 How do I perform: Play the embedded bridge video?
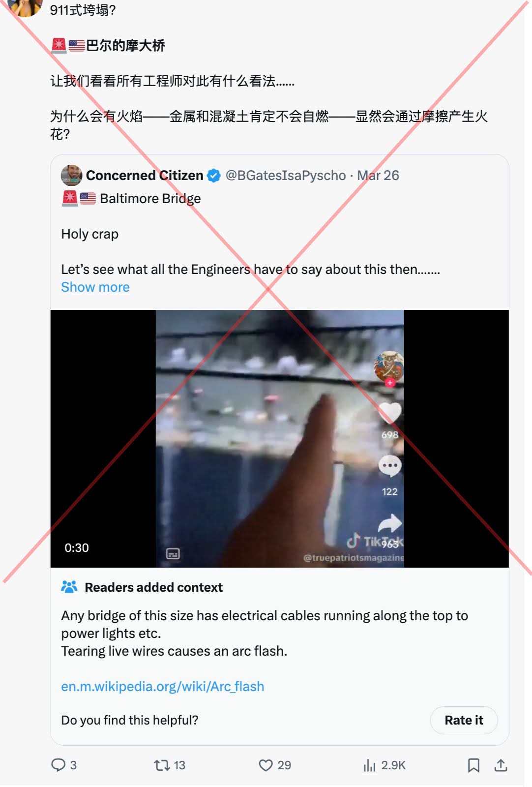pyautogui.click(x=279, y=438)
